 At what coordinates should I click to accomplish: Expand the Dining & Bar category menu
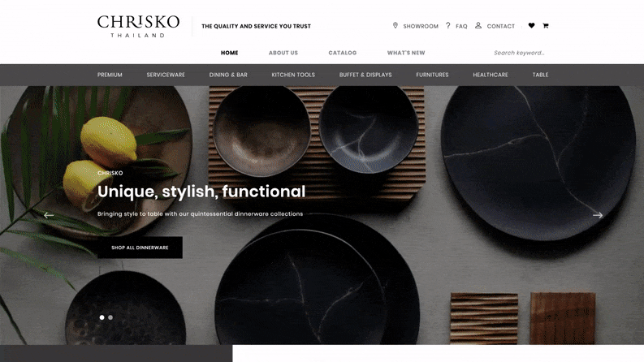(228, 75)
